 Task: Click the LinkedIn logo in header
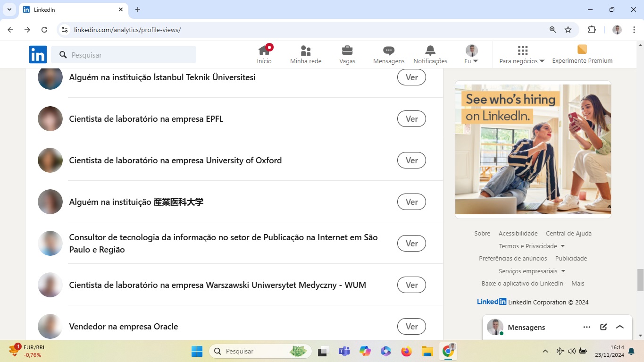pyautogui.click(x=38, y=55)
